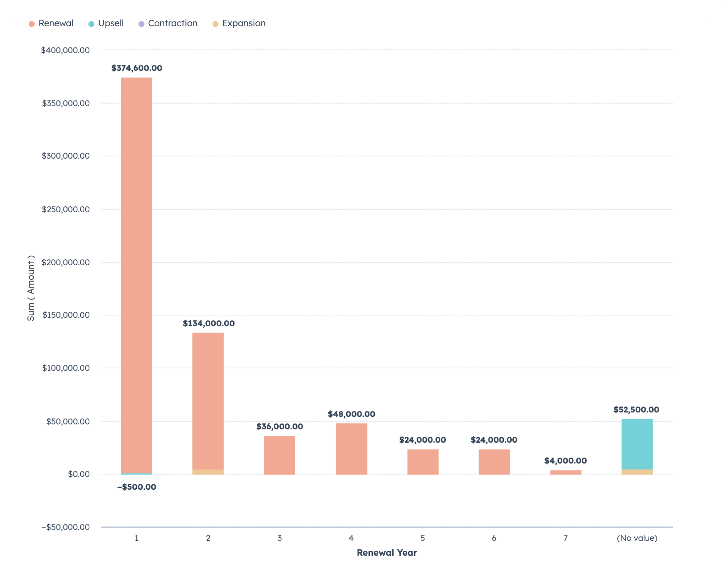This screenshot has width=728, height=585.
Task: Click the (No value) category axis label
Action: (637, 538)
